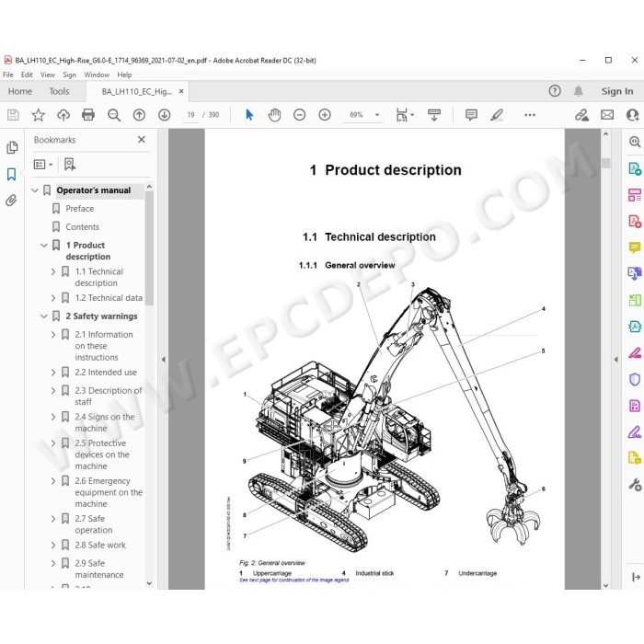Screen dimensions: 644x644
Task: Collapse left navigation pane arrow
Action: [164, 360]
